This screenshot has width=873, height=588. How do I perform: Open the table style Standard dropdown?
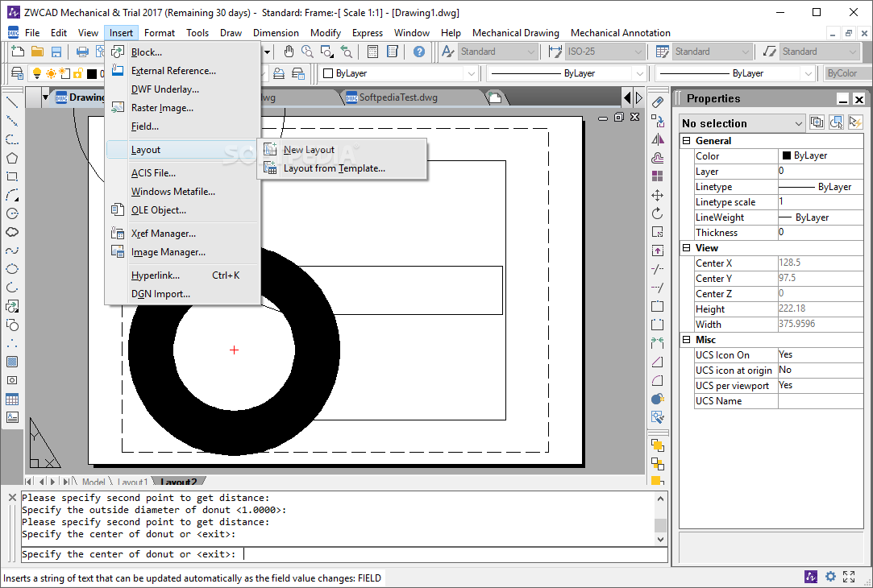[x=712, y=52]
